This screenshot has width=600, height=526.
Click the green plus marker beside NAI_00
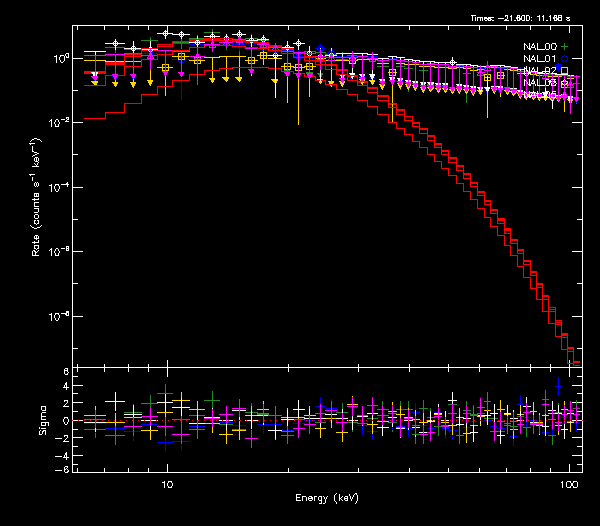[566, 46]
